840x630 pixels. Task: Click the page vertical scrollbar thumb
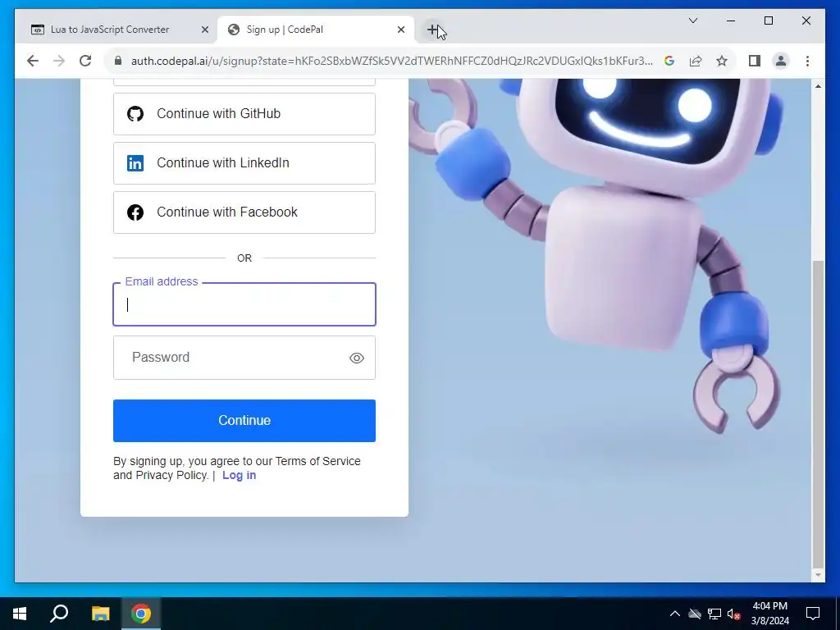818,413
